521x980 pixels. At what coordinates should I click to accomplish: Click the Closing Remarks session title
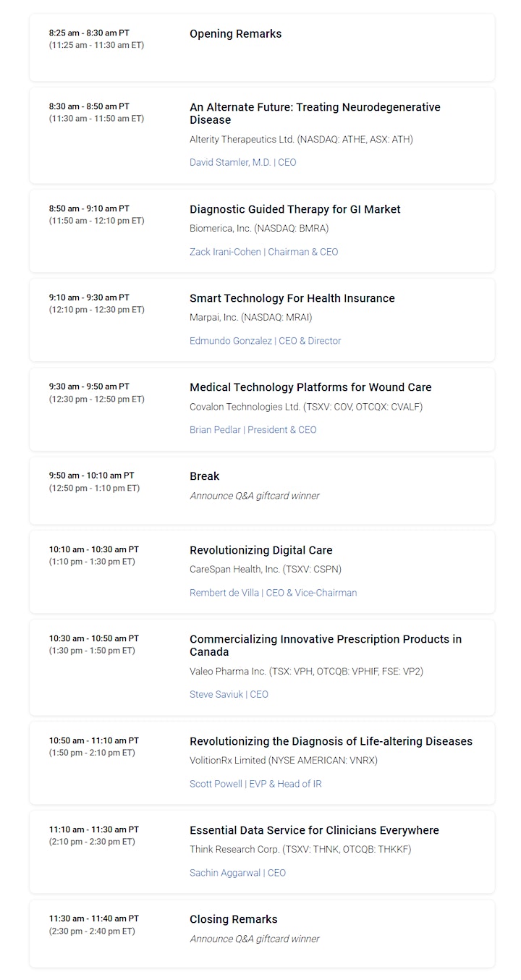[234, 919]
